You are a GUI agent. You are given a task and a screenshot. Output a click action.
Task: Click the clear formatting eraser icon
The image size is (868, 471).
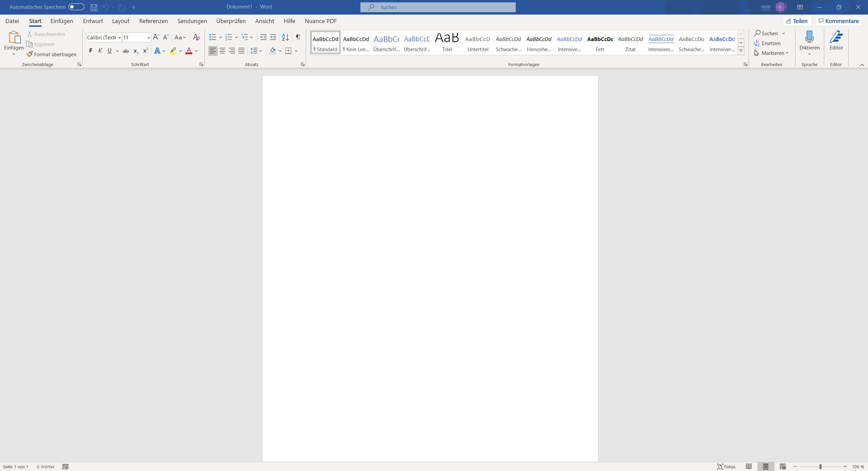click(196, 37)
